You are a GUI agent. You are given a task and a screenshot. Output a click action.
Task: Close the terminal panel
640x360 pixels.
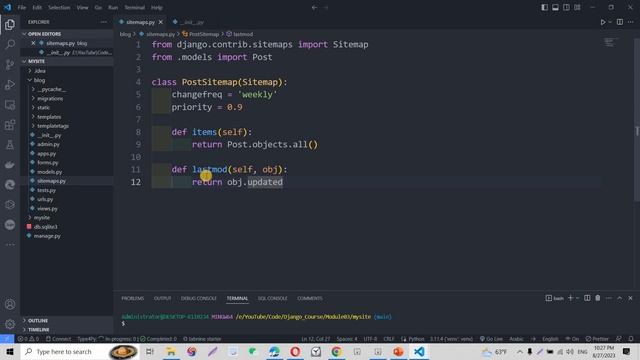pyautogui.click(x=630, y=298)
